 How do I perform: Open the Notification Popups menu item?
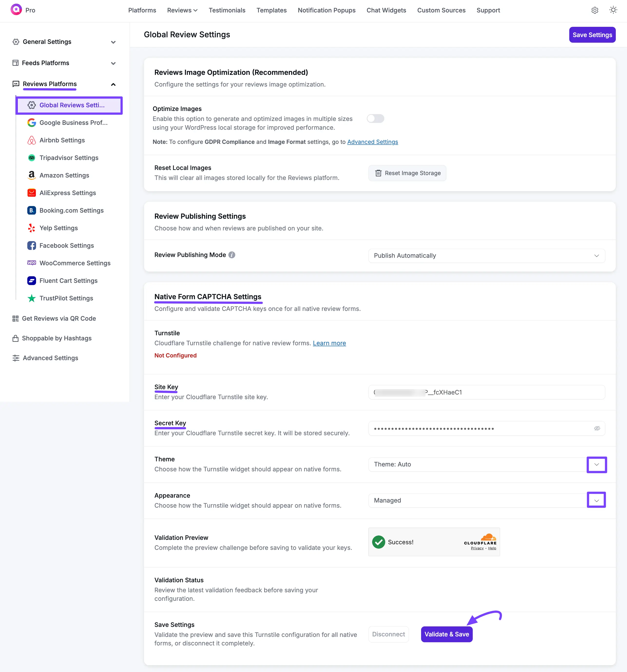[x=326, y=10]
